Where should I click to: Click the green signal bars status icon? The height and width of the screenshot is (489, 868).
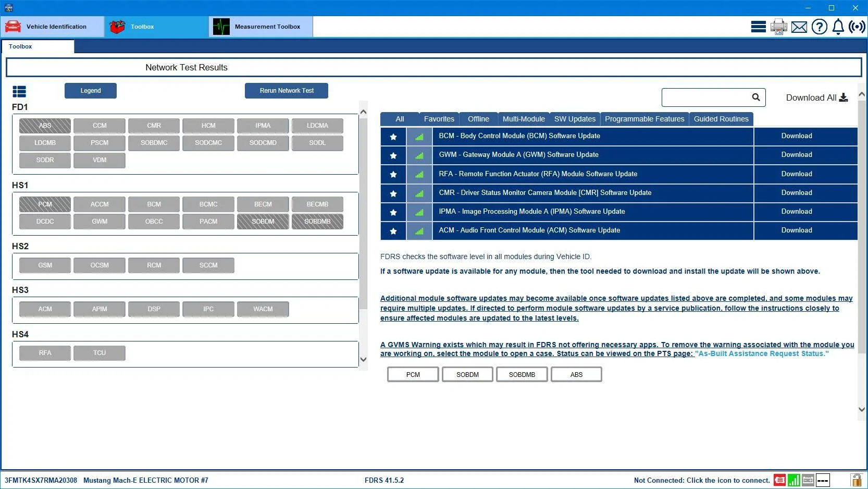click(793, 480)
